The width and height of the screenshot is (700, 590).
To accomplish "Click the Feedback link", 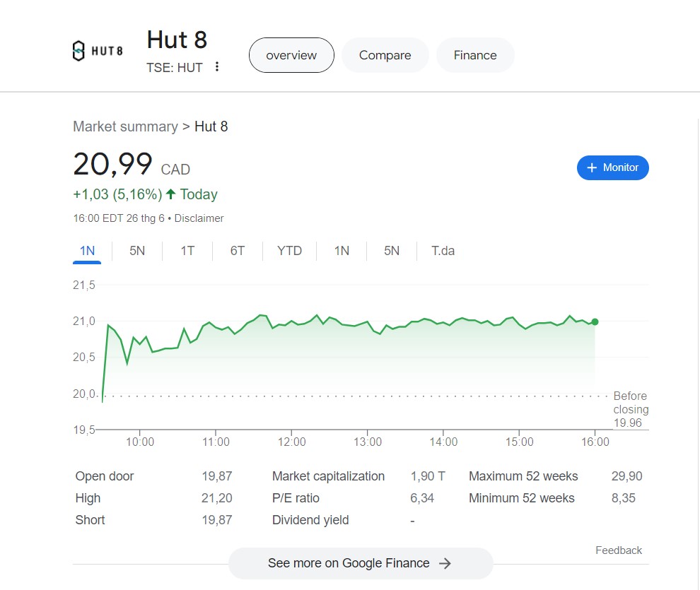I will click(619, 550).
